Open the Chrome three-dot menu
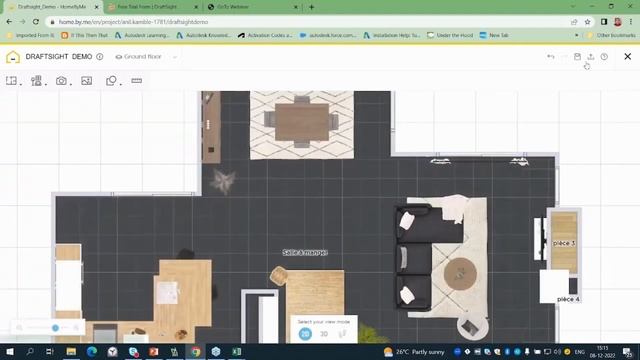Screen dimensions: 640x360 pyautogui.click(x=631, y=22)
